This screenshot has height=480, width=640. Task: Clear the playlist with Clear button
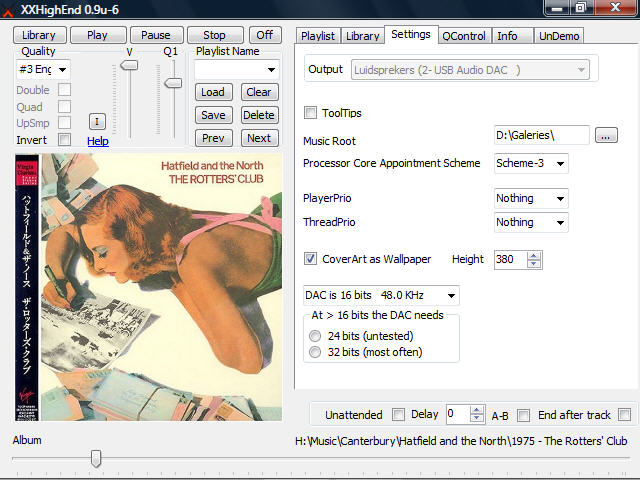click(259, 92)
